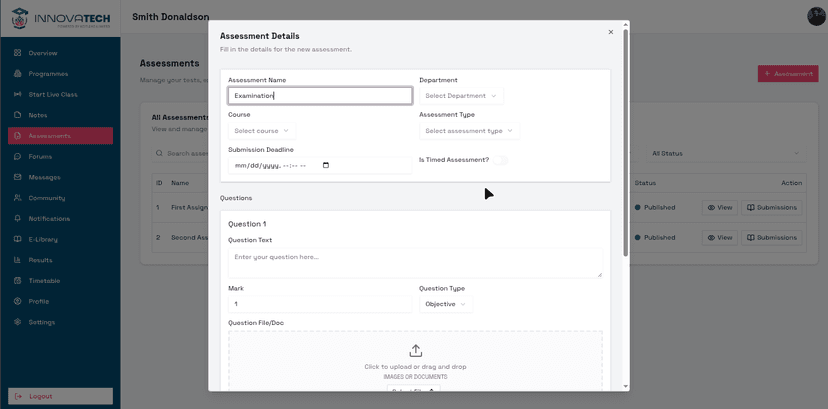Open the Select Department dropdown
The height and width of the screenshot is (409, 828).
coord(461,96)
